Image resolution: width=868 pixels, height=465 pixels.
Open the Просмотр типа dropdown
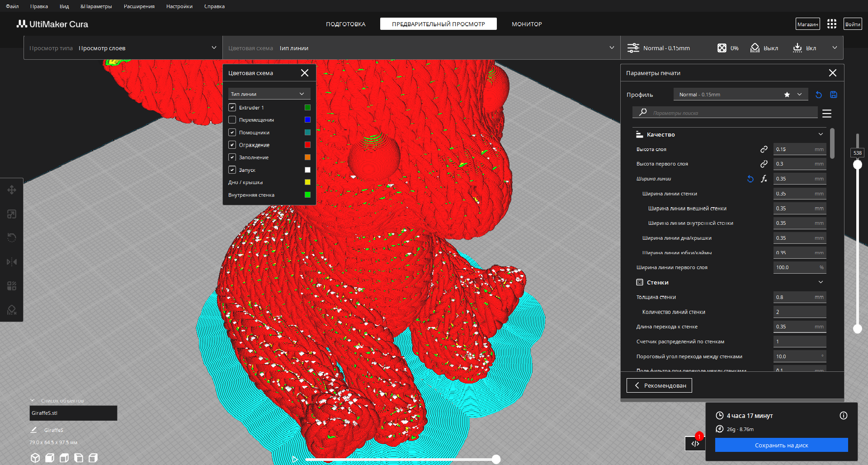coord(123,48)
